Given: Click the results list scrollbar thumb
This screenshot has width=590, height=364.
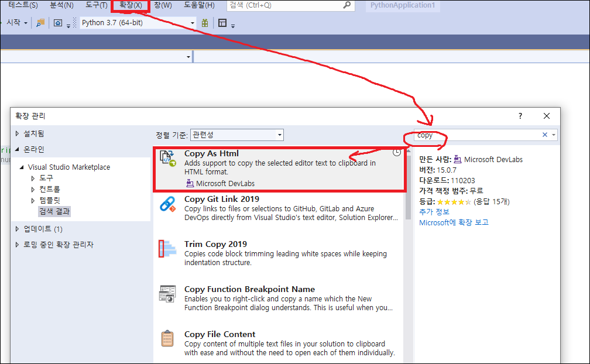Looking at the screenshot, I should click(x=409, y=187).
